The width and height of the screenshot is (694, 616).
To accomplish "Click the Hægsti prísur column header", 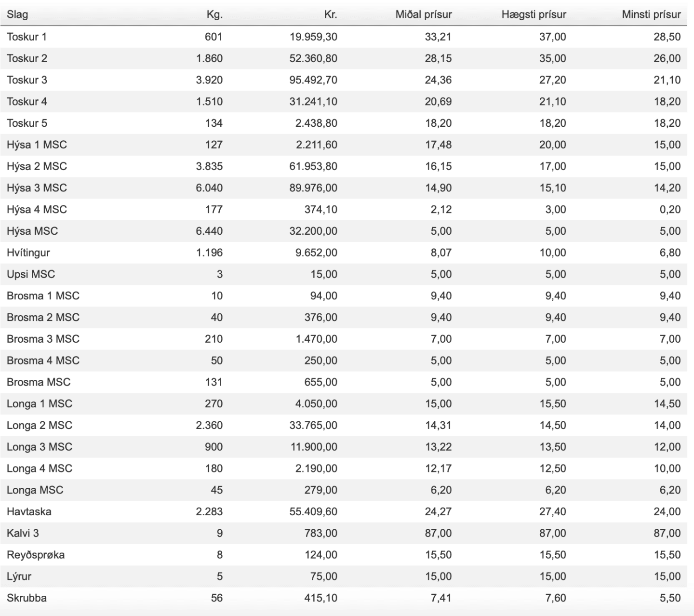I will click(x=534, y=14).
